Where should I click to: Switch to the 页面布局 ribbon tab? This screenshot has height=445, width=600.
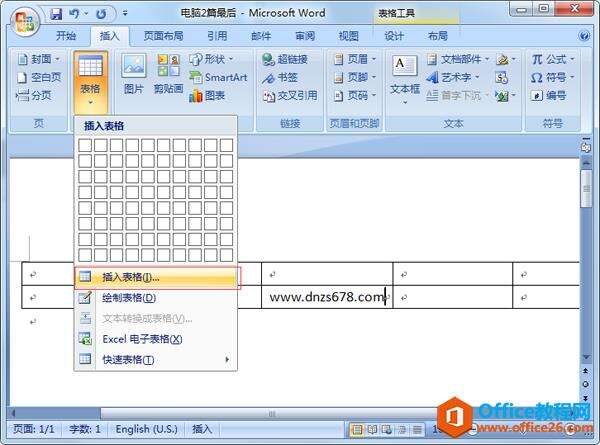163,36
